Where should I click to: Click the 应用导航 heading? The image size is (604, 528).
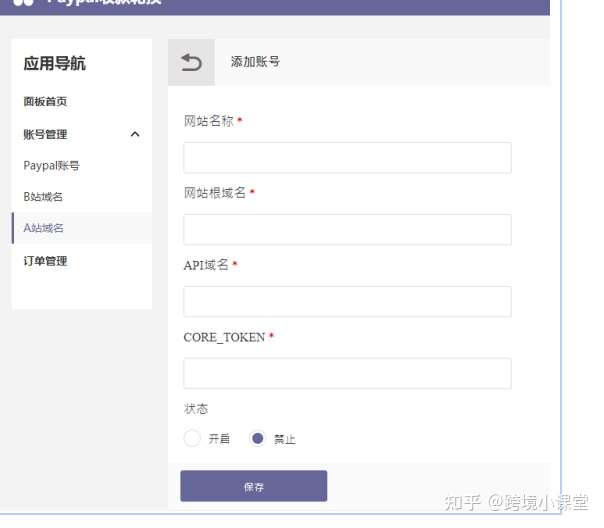click(55, 64)
